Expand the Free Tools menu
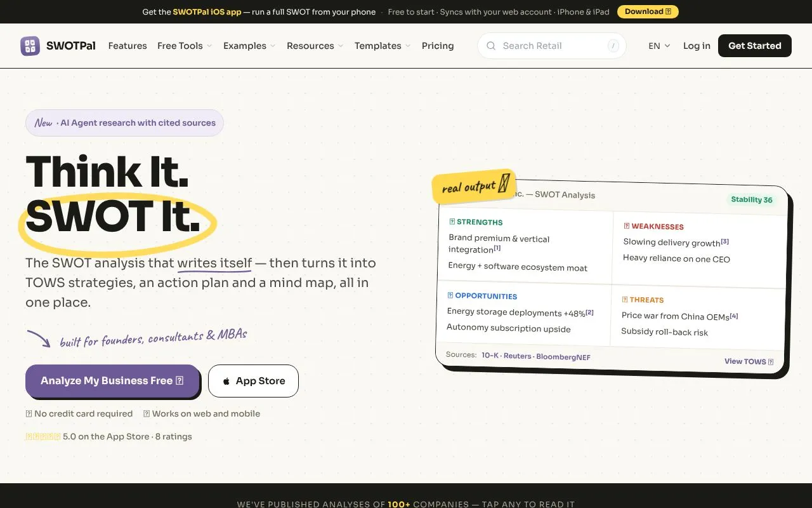The width and height of the screenshot is (812, 508). (185, 46)
